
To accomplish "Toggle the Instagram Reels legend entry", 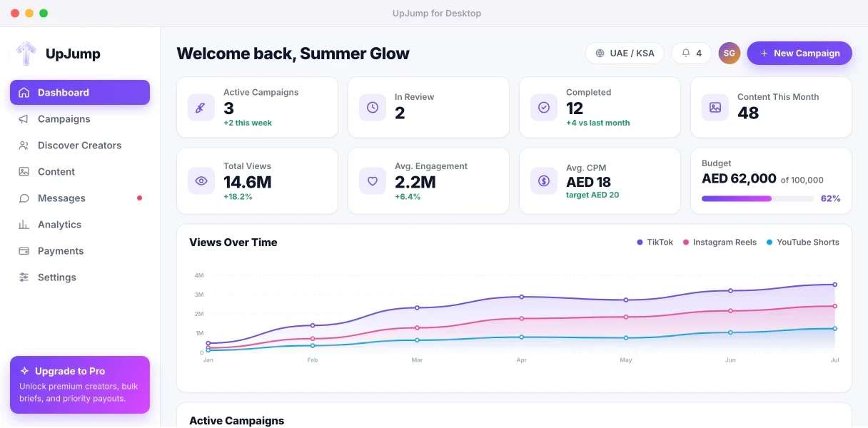I will tap(720, 243).
